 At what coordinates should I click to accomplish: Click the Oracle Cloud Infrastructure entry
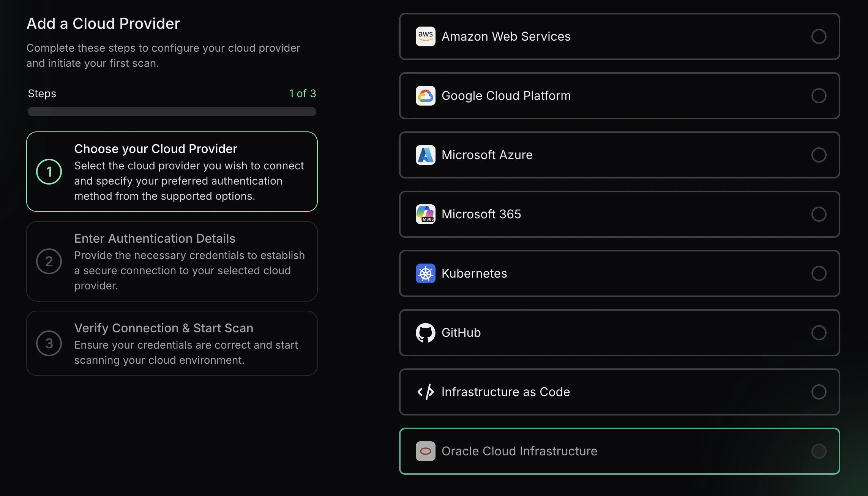(620, 451)
